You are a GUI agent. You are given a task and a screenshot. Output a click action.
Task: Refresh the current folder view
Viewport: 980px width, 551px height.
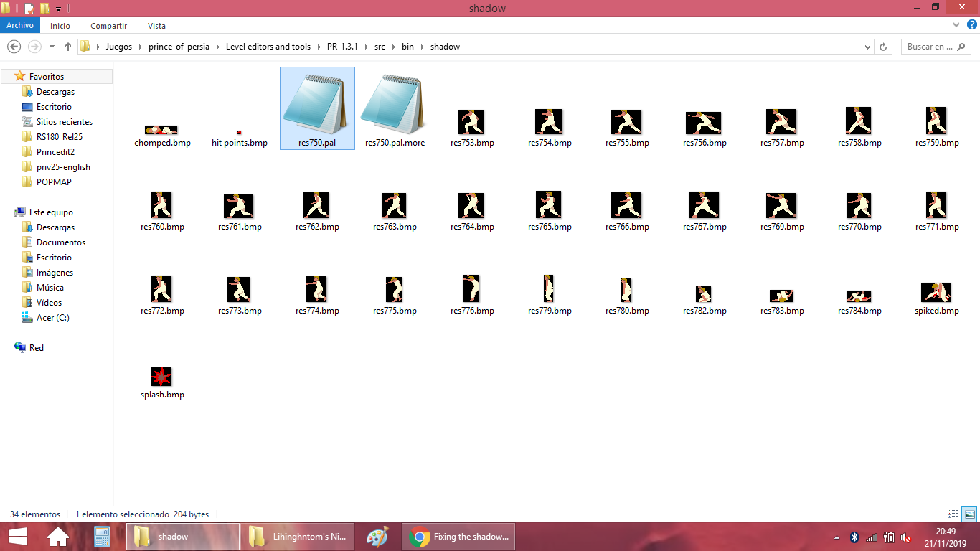point(883,47)
